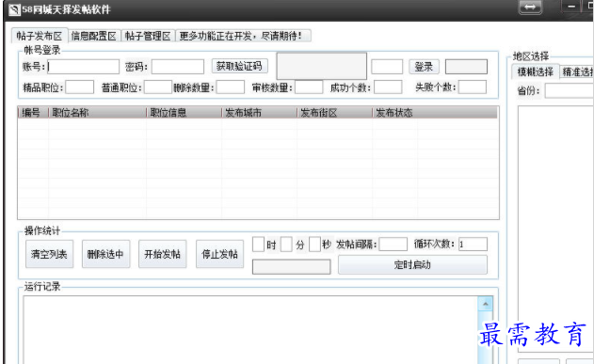Minimize the 58同城天择发帖软件 window
This screenshot has width=594, height=364.
571,7
